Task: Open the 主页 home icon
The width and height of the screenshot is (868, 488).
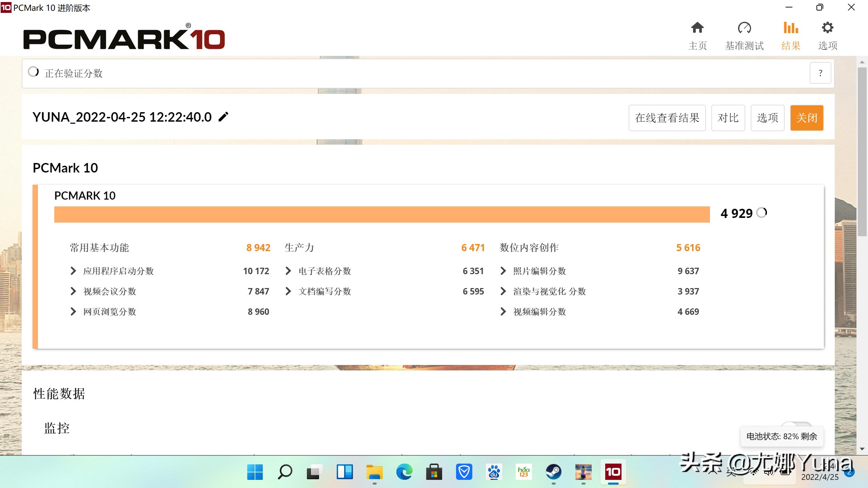Action: 697,29
